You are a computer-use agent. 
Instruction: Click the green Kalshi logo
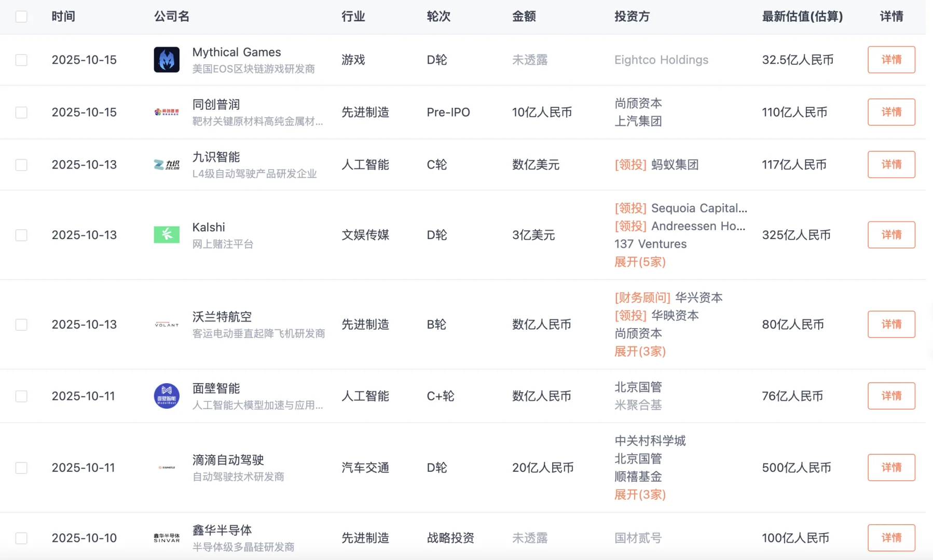[x=167, y=235]
